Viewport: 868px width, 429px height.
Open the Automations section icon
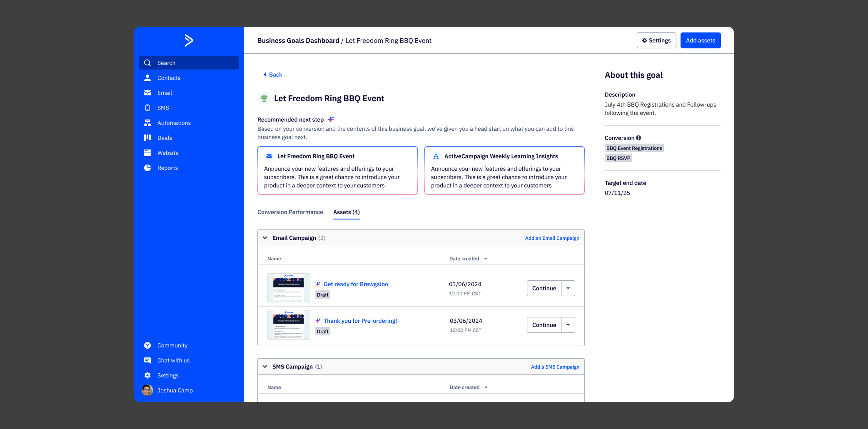147,123
